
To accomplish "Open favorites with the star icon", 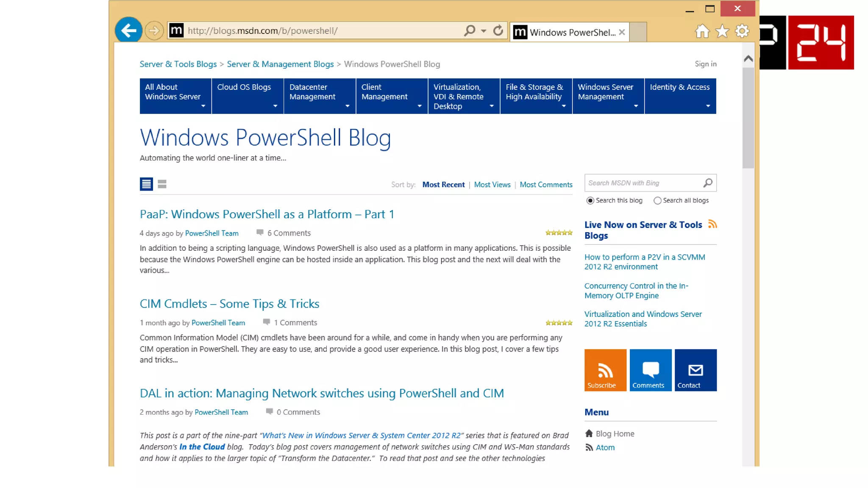I will pos(722,31).
